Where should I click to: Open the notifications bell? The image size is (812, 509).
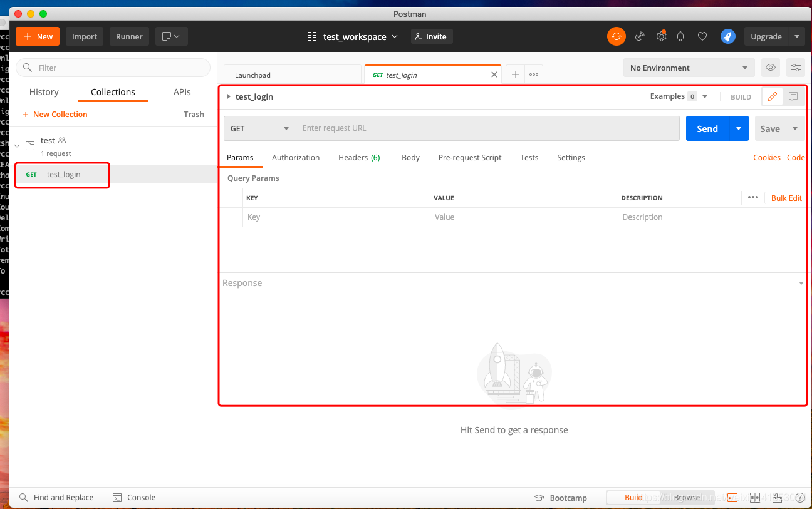[681, 36]
